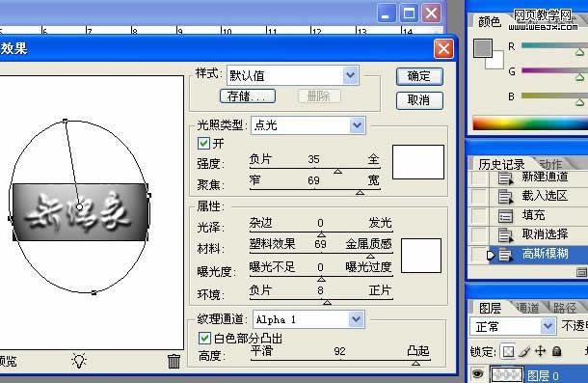
Task: Click the light center point in preview
Action: tap(79, 206)
